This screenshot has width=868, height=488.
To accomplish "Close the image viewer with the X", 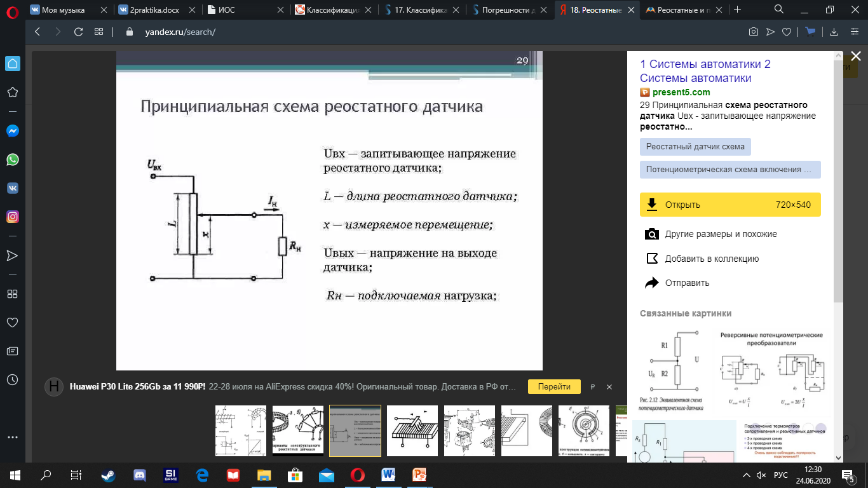I will [855, 57].
